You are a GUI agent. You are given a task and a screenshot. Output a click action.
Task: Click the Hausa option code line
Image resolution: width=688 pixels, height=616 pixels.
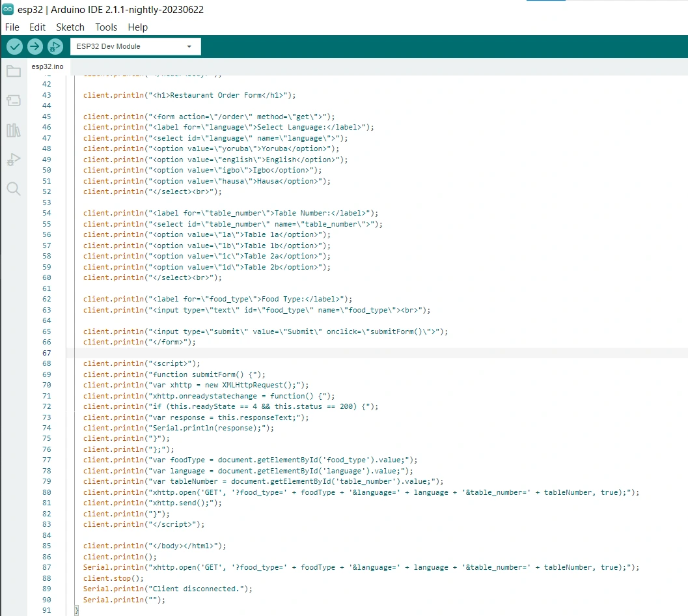click(207, 181)
